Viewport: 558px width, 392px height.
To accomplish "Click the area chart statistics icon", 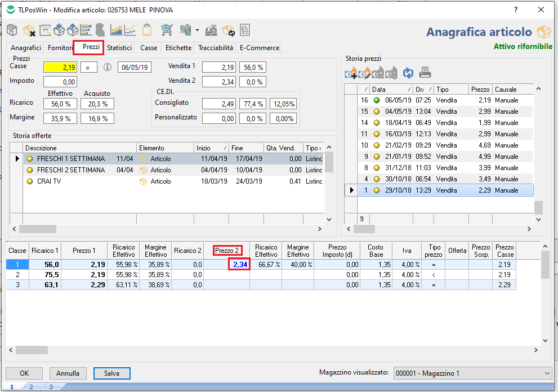I will [x=117, y=30].
